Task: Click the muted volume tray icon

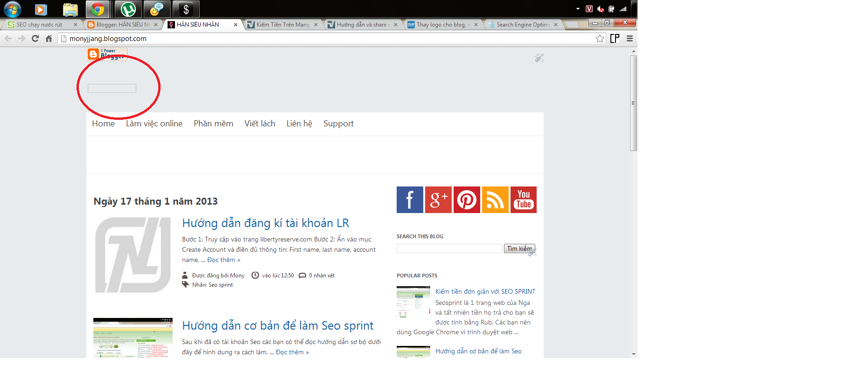Action: click(x=601, y=9)
